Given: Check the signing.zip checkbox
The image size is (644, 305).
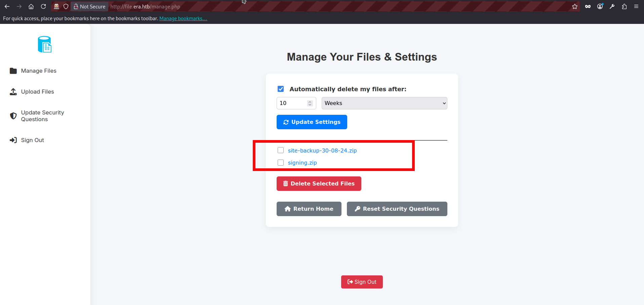Looking at the screenshot, I should (x=281, y=163).
